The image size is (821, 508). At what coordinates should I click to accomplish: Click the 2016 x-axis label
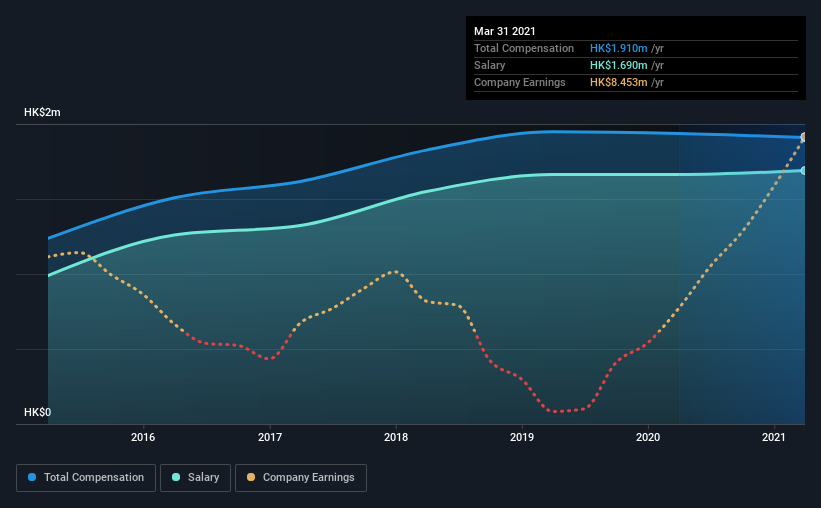coord(143,437)
